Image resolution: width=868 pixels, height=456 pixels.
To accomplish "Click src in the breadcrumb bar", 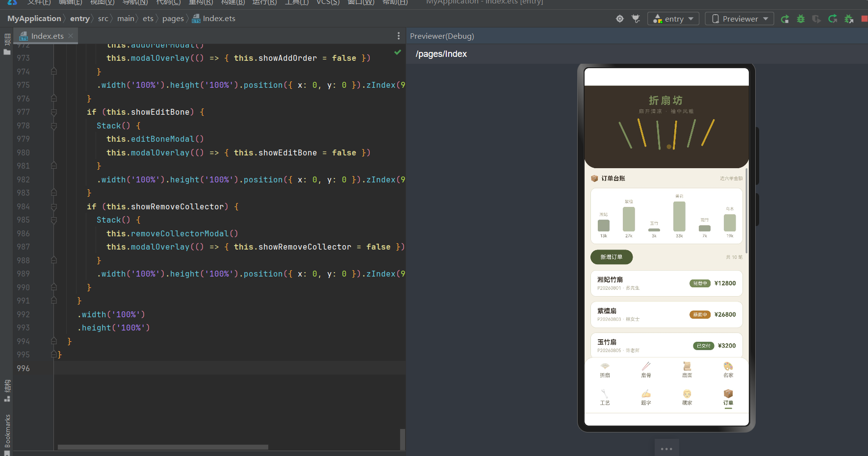I will pos(103,19).
